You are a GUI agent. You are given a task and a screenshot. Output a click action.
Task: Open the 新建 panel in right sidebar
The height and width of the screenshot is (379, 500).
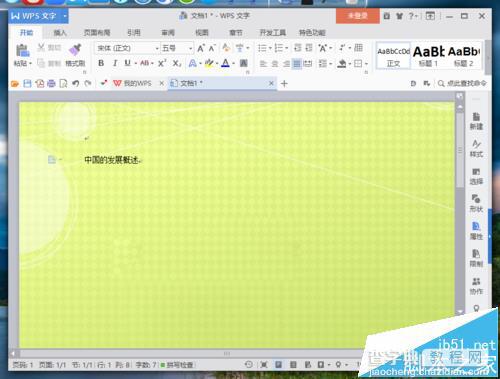(476, 121)
